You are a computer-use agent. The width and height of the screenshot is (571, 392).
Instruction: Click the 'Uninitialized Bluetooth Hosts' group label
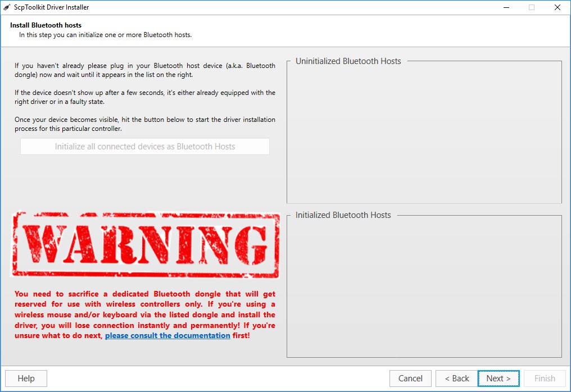point(348,61)
